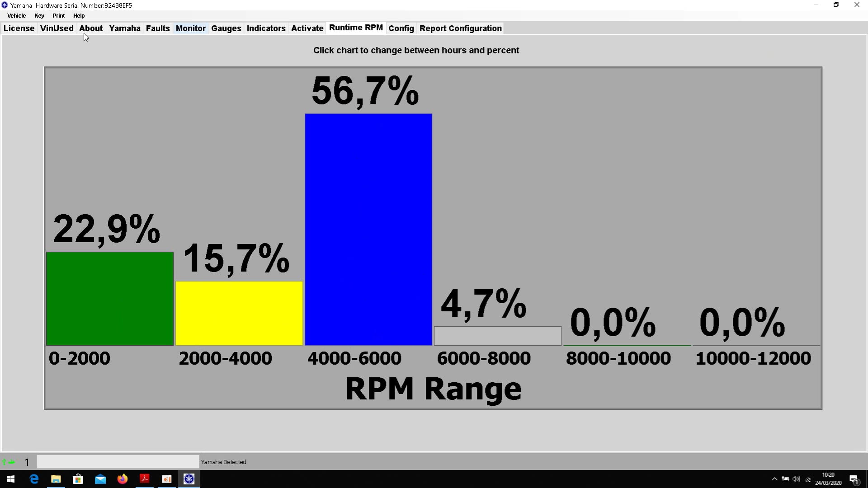Open the Monitor tab
The width and height of the screenshot is (868, 488).
(x=191, y=28)
